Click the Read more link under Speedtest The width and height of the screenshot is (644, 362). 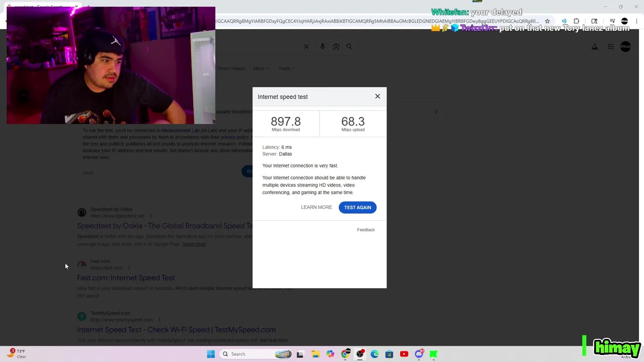pyautogui.click(x=194, y=244)
